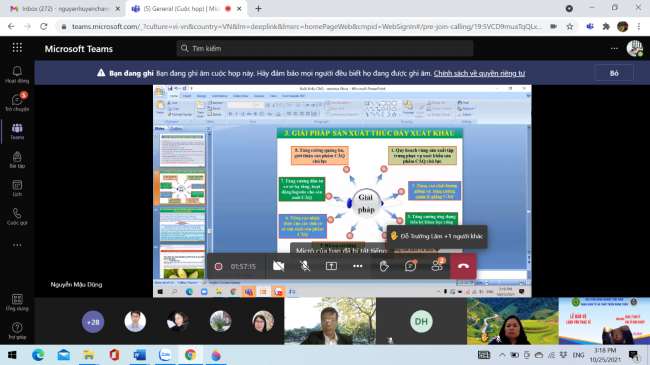The image size is (650, 365).
Task: Open Trợ giúp help
Action: (x=17, y=331)
